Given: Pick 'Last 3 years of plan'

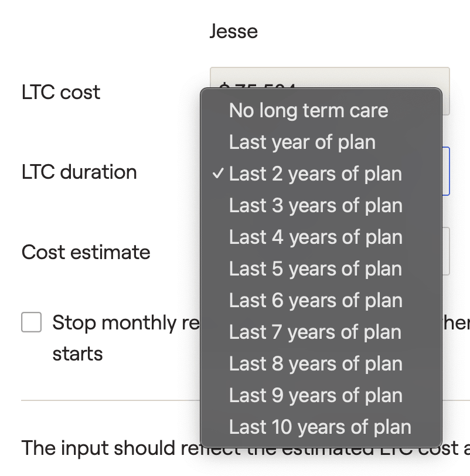Looking at the screenshot, I should 315,205.
